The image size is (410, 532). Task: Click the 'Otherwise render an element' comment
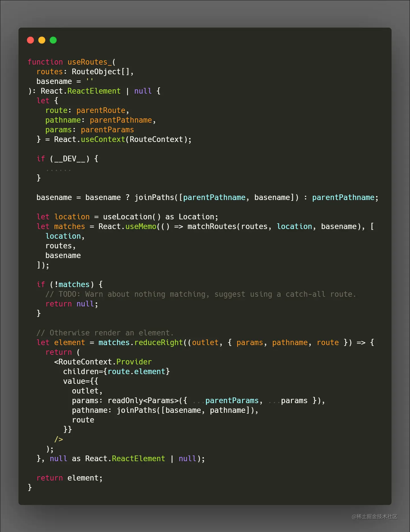coord(105,333)
